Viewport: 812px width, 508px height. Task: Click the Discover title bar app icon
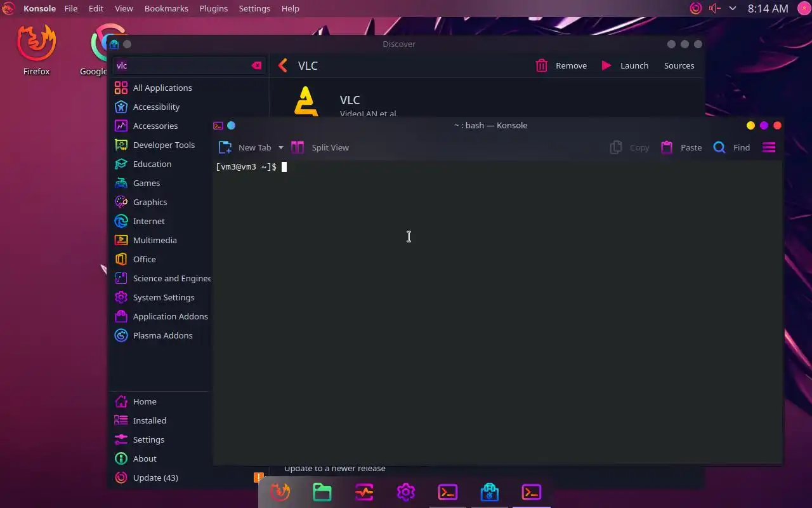114,44
